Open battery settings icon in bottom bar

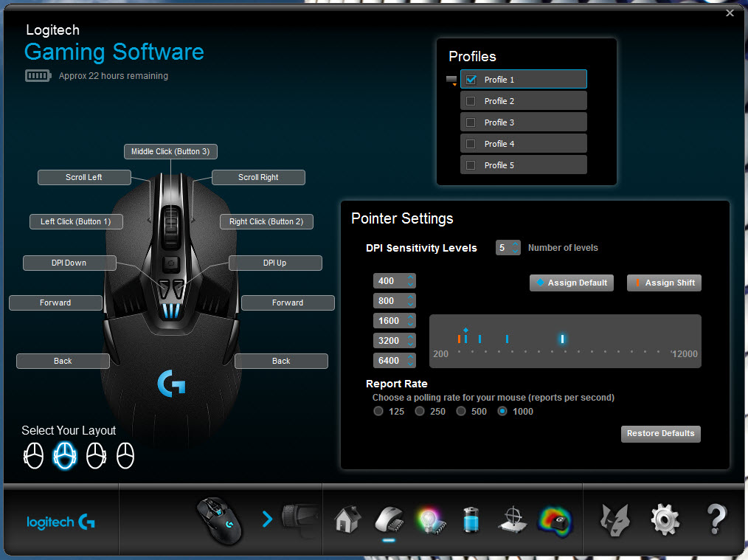point(471,519)
